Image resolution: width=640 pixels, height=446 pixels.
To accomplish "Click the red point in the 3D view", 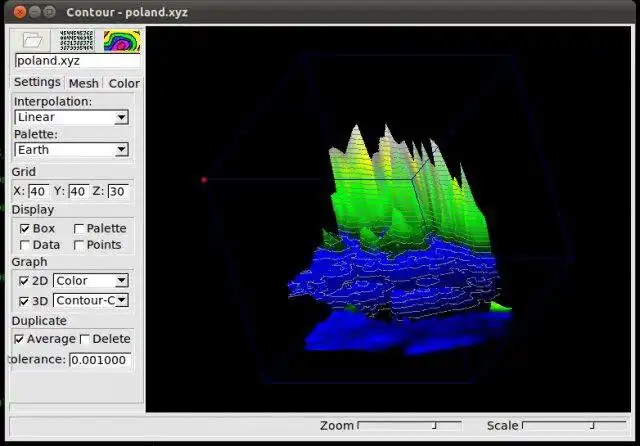I will pos(204,180).
